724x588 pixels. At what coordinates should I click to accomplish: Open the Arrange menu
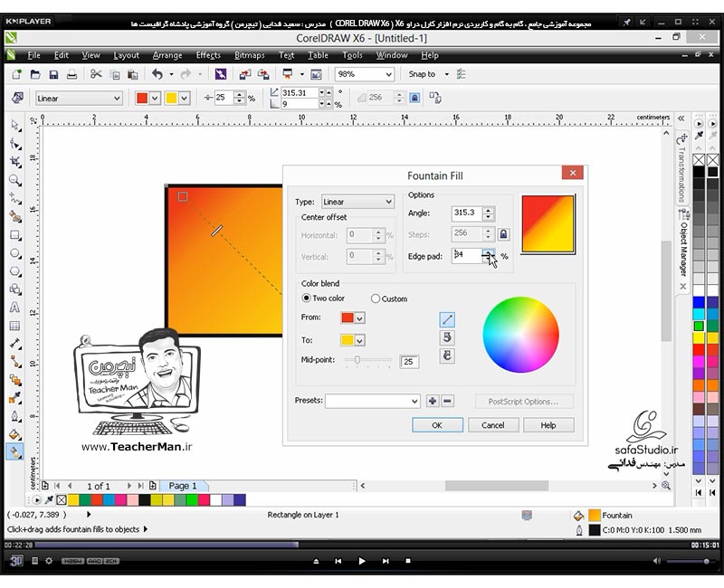pos(167,55)
